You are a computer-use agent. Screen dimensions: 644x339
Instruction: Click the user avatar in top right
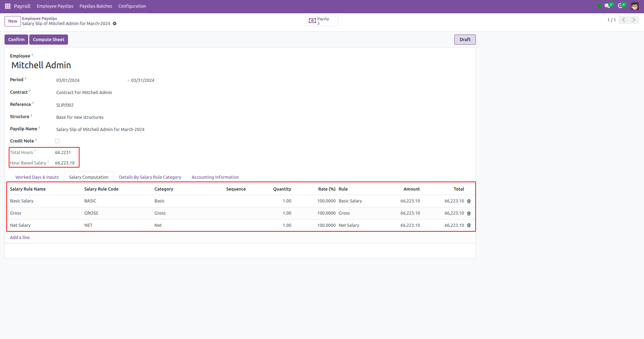coord(634,6)
